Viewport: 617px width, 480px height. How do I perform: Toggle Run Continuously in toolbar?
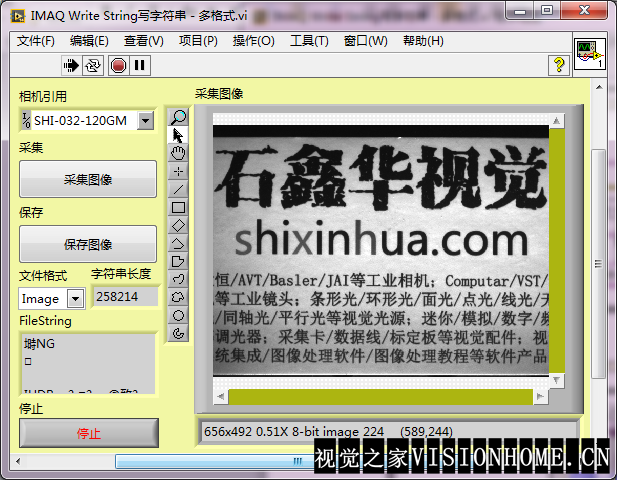[x=93, y=65]
